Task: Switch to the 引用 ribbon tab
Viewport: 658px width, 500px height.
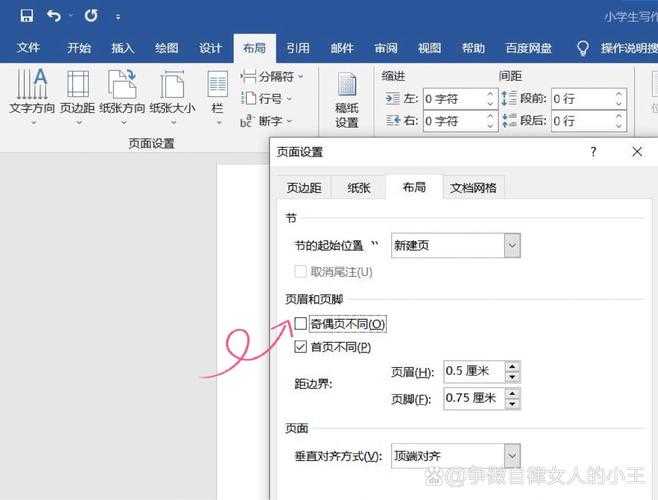Action: coord(298,48)
